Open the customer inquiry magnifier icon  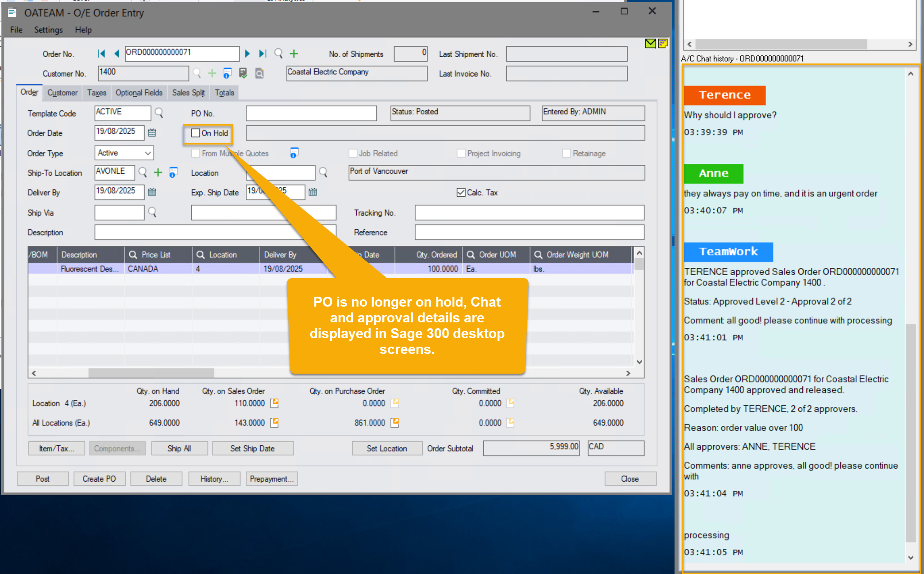point(259,73)
